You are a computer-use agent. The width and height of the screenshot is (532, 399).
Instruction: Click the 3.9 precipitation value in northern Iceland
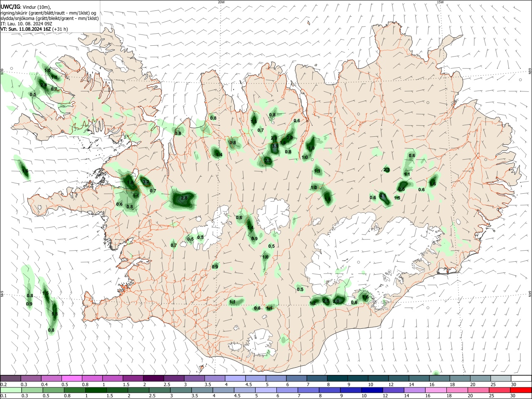tap(275, 146)
